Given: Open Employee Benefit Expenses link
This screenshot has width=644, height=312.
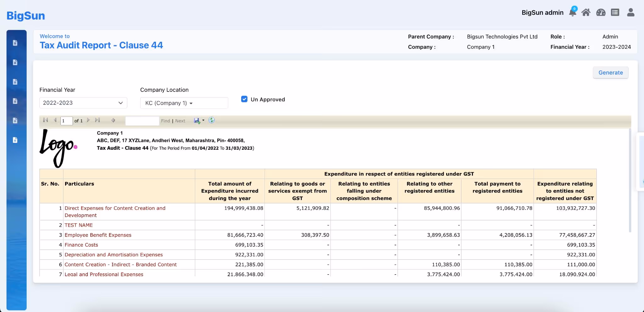Looking at the screenshot, I should pyautogui.click(x=98, y=235).
